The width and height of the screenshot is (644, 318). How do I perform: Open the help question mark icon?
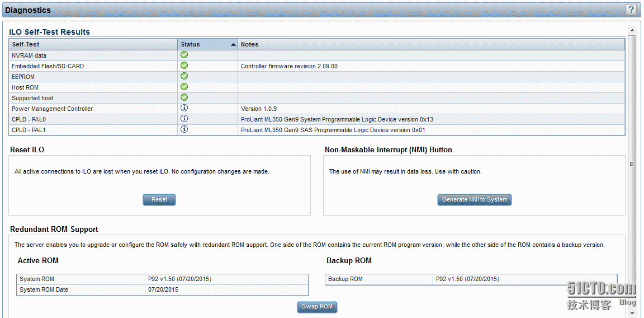point(631,10)
